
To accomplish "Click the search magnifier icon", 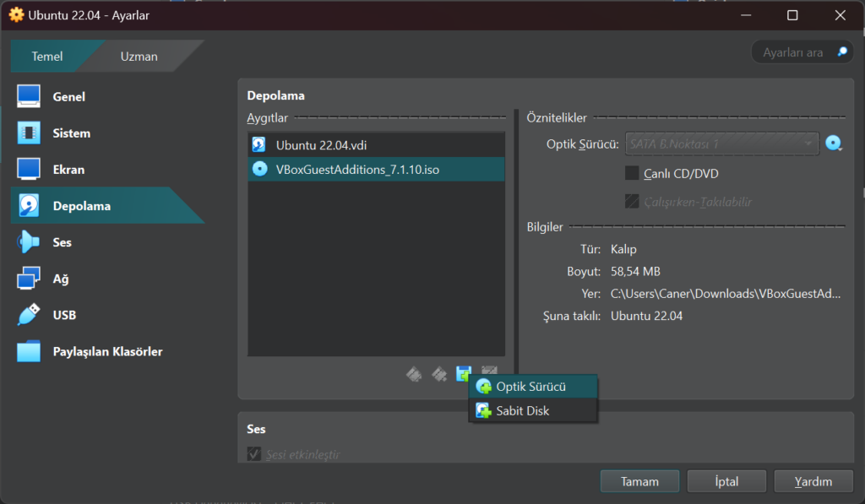I will tap(842, 51).
